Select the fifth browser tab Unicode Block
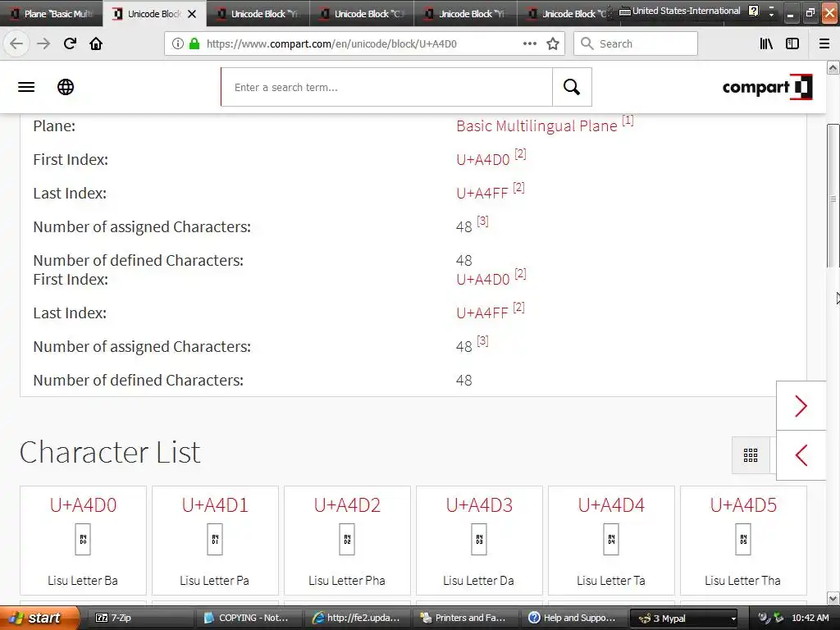 [465, 14]
